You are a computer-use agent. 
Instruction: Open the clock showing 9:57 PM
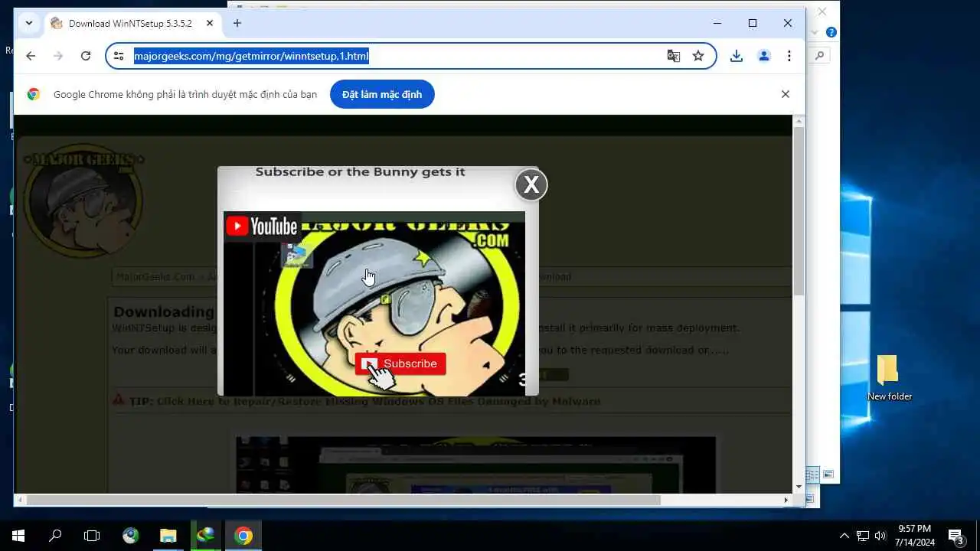(x=915, y=536)
